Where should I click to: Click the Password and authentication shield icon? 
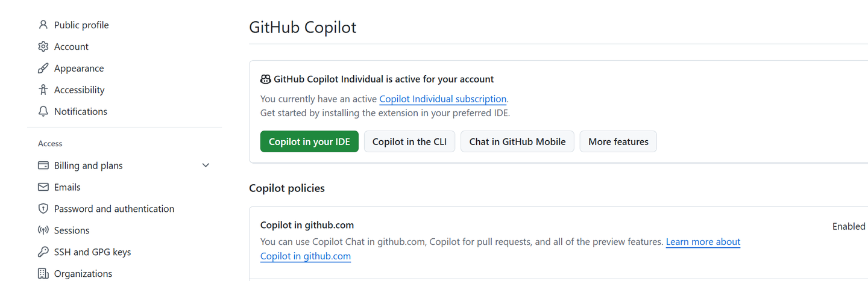[x=43, y=209]
